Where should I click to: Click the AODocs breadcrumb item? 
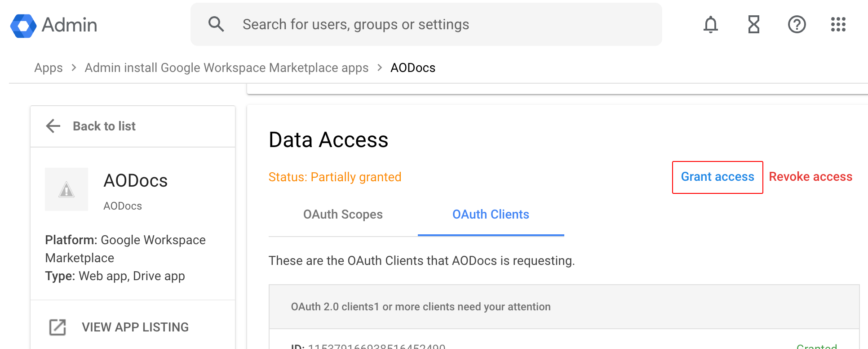pos(413,68)
